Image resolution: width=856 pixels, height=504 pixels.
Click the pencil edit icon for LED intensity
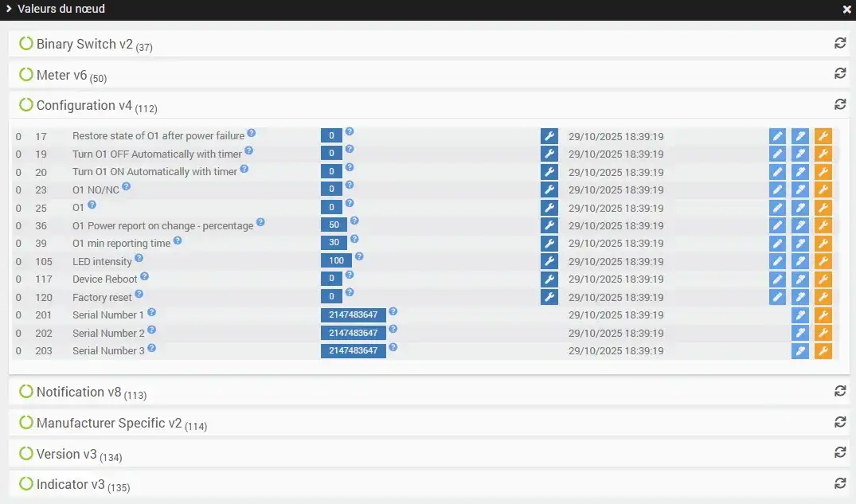click(777, 261)
